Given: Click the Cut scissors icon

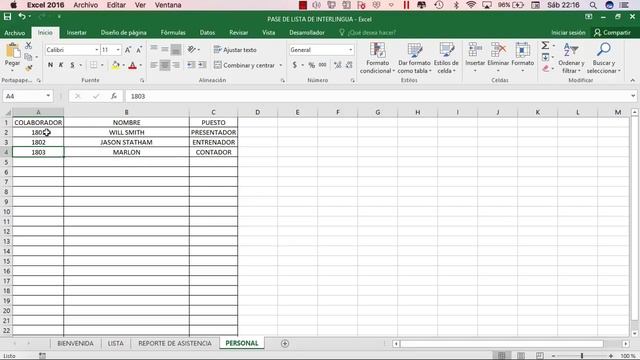Looking at the screenshot, I should tap(29, 45).
